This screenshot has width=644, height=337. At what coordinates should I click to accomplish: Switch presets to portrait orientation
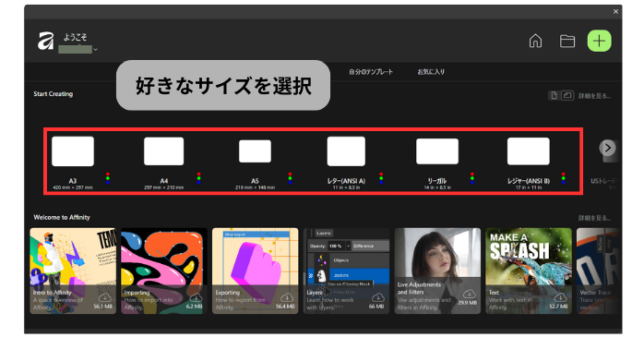click(x=555, y=95)
